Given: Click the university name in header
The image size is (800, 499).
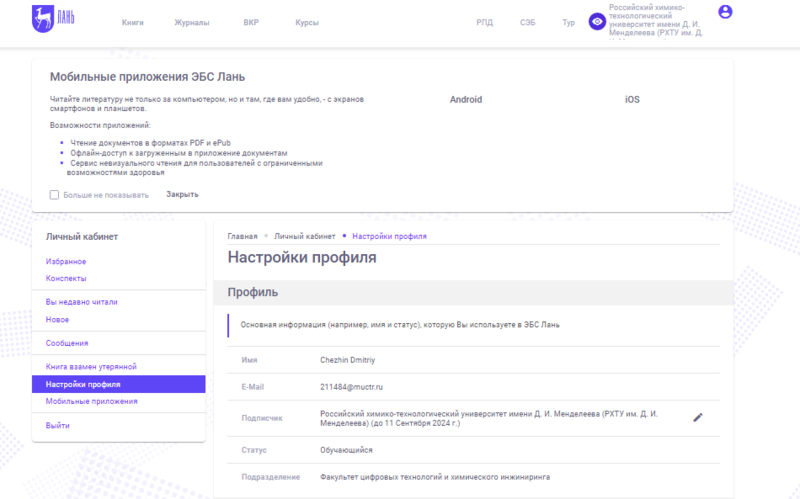Looking at the screenshot, I should 656,20.
